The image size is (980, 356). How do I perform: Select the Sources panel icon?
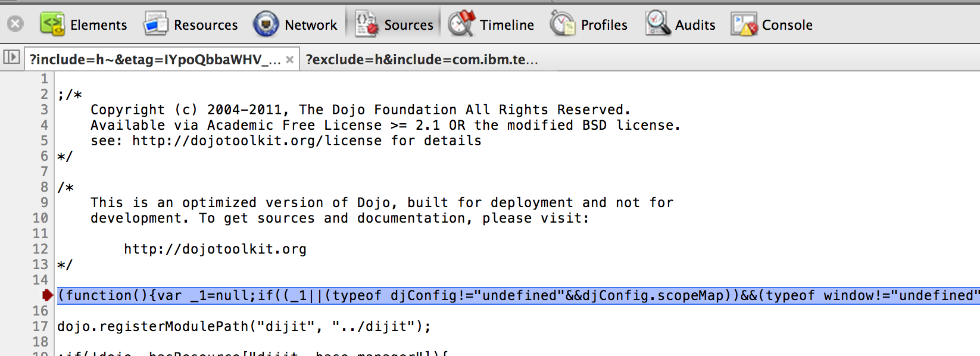tap(366, 24)
